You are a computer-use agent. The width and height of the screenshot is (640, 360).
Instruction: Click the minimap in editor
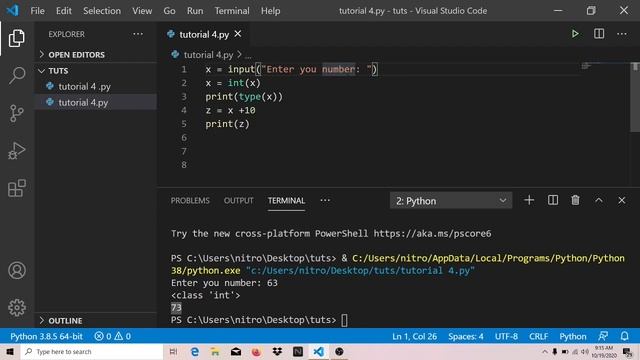point(604,67)
